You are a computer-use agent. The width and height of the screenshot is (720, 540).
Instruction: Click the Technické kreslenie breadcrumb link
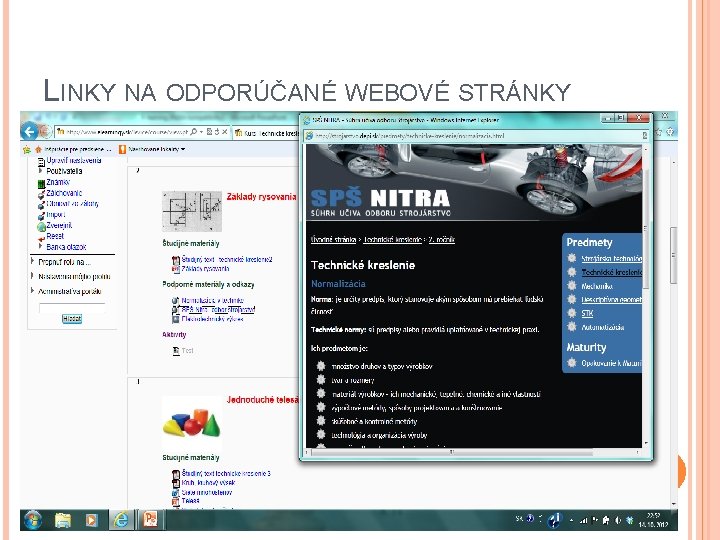click(x=393, y=239)
